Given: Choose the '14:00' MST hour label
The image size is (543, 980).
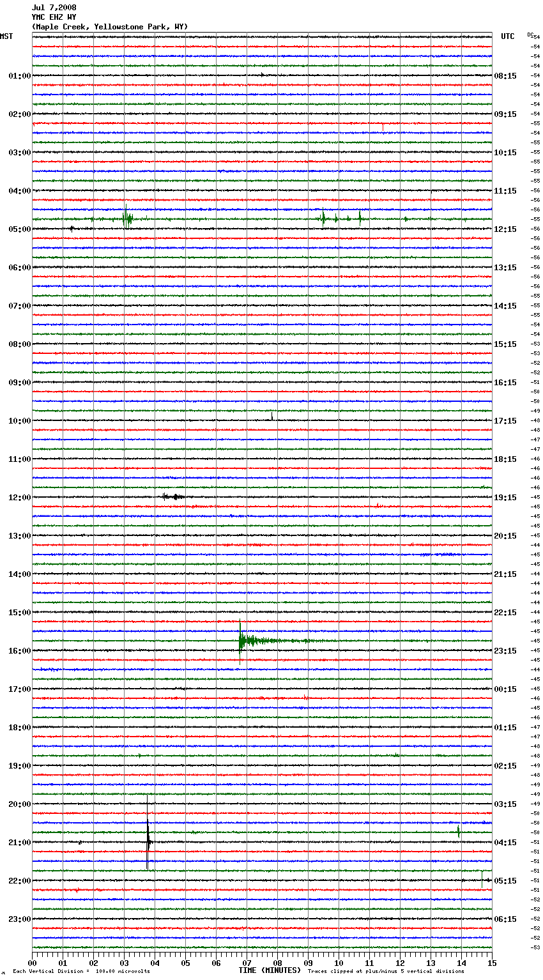Looking at the screenshot, I should pyautogui.click(x=20, y=574).
